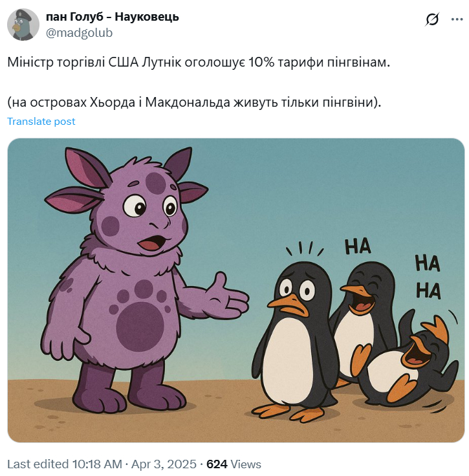Click the Last edited label
The image size is (469, 476).
38,464
